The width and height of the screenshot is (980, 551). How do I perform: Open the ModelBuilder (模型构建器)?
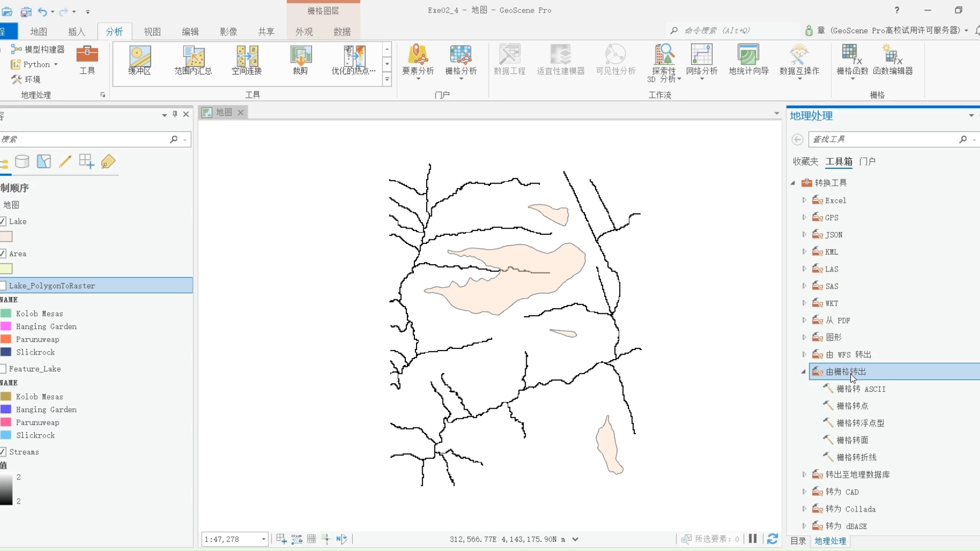point(38,49)
